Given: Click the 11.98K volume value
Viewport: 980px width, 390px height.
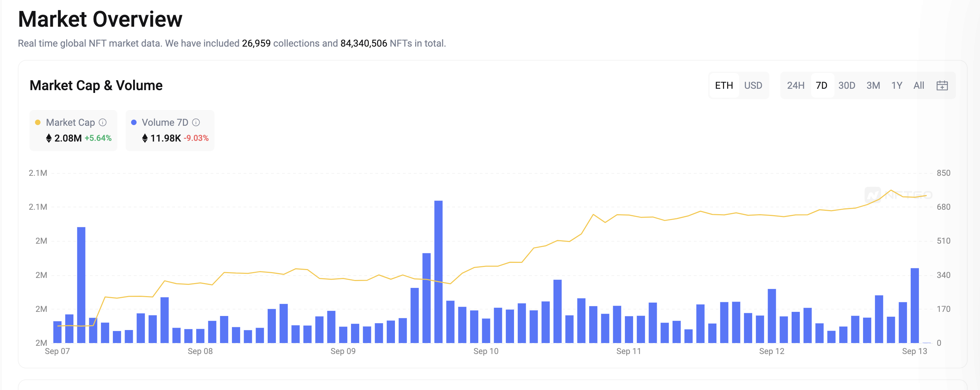Looking at the screenshot, I should (165, 138).
